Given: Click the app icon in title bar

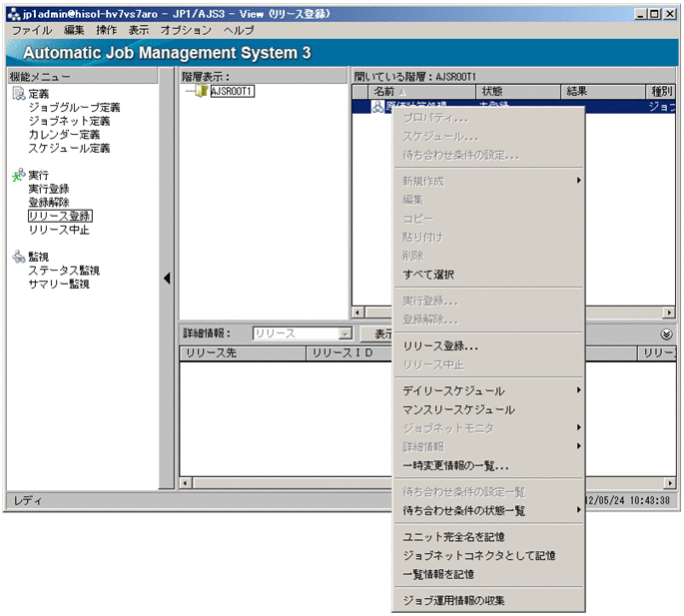Looking at the screenshot, I should 14,14.
